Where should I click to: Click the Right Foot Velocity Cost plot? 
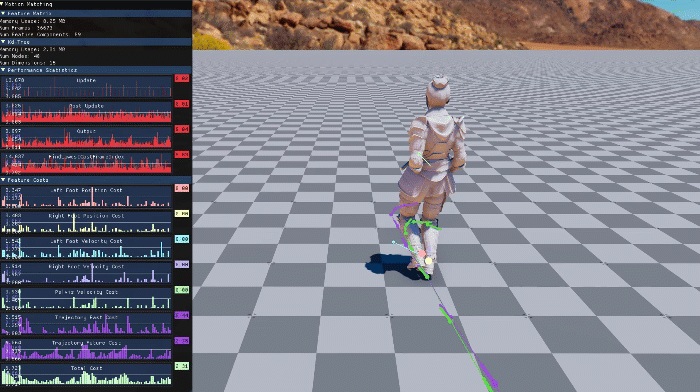coord(86,273)
